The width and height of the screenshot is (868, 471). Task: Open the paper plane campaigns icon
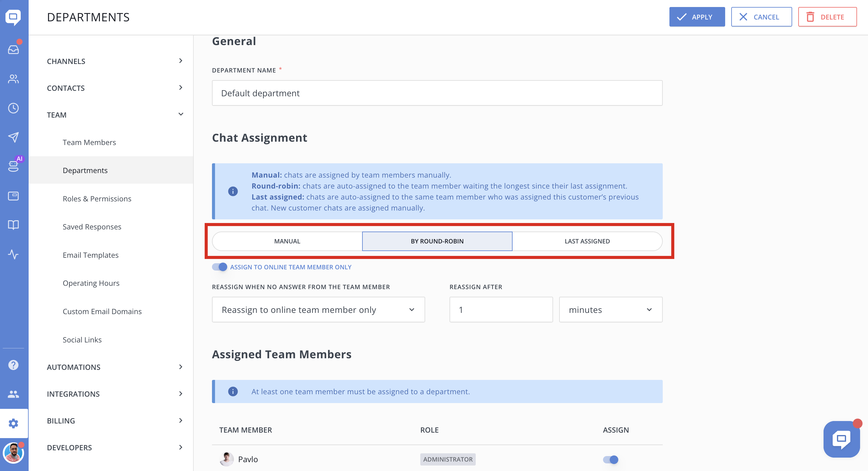pos(13,137)
